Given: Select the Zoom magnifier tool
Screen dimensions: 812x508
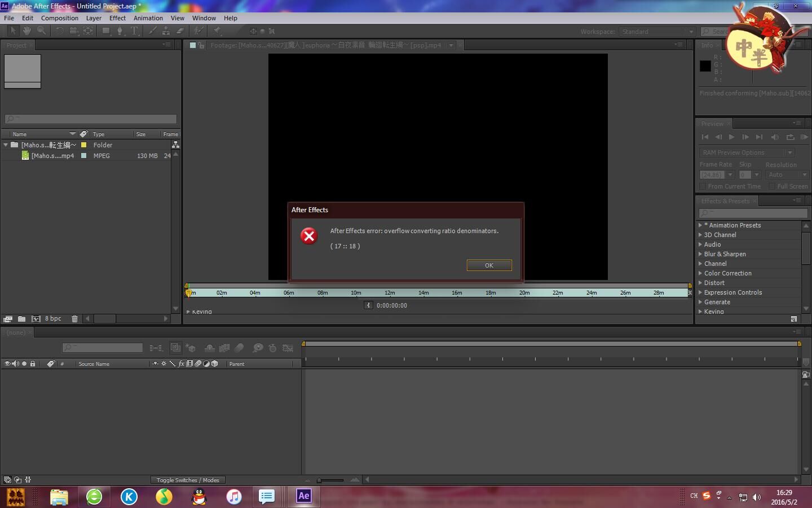Looking at the screenshot, I should pyautogui.click(x=41, y=30).
